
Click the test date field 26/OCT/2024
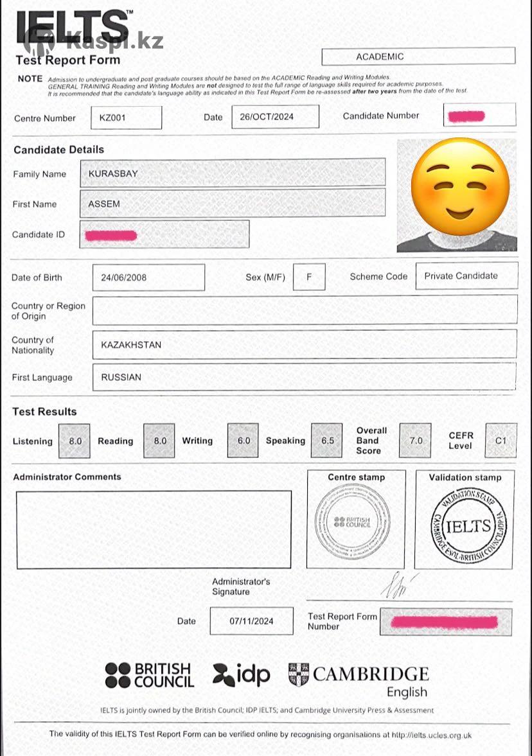click(275, 117)
